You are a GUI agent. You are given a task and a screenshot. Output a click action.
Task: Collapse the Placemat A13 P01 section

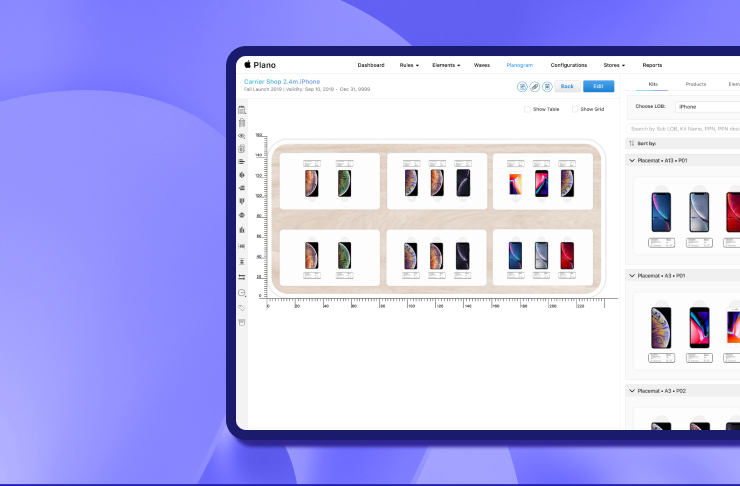click(x=632, y=160)
